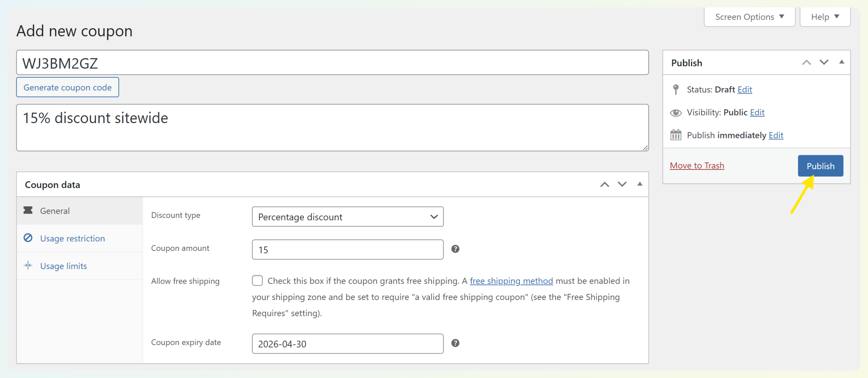The height and width of the screenshot is (378, 868).
Task: Click the Coupon amount help icon
Action: pos(455,249)
